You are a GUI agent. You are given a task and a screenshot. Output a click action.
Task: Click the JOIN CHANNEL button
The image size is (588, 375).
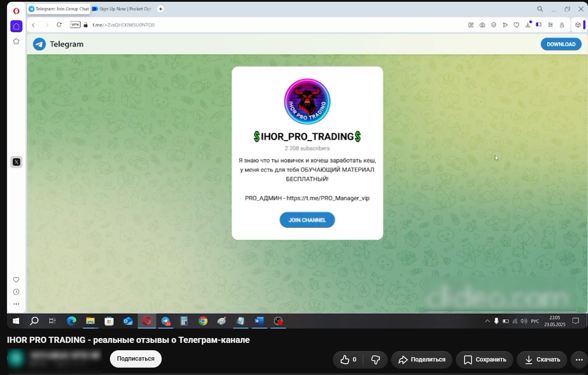tap(307, 220)
